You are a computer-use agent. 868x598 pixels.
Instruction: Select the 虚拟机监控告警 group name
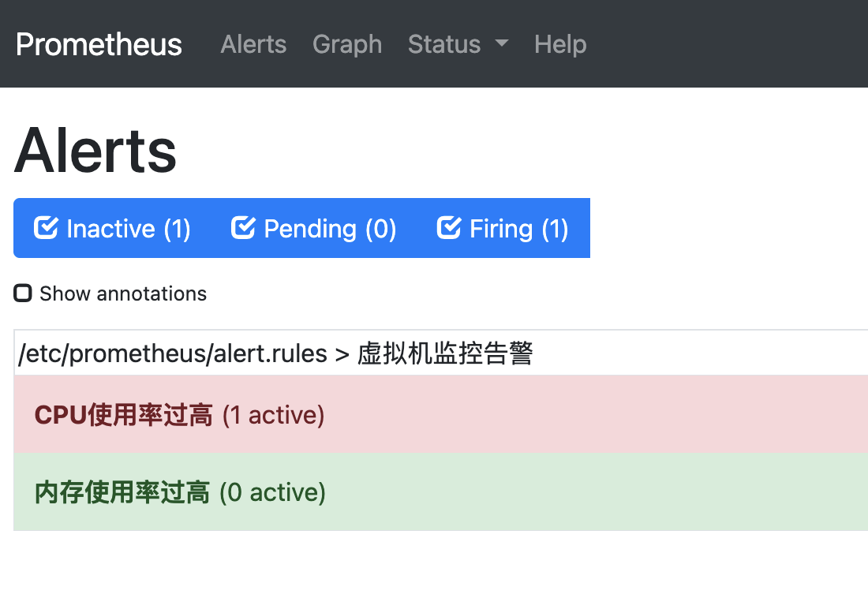(x=445, y=353)
